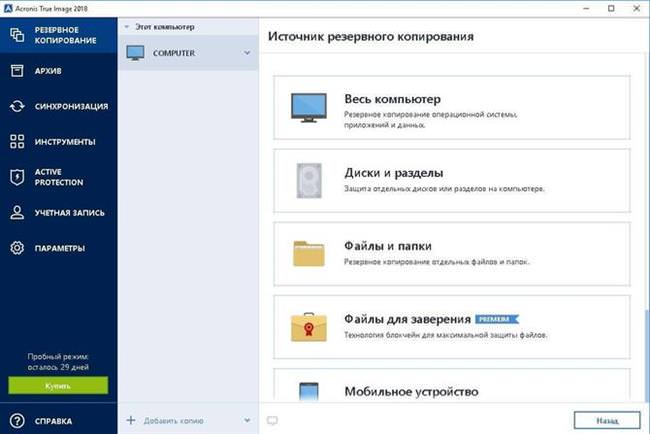Click the green Купить button
This screenshot has height=434, width=650.
(58, 386)
